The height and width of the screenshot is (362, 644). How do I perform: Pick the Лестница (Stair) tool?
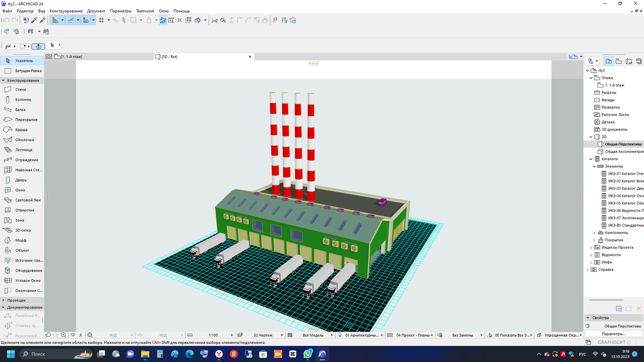23,150
